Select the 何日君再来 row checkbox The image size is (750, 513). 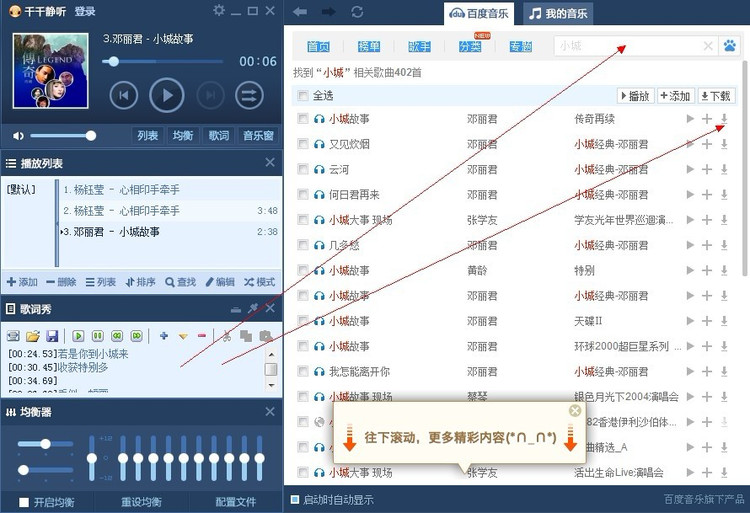(302, 194)
